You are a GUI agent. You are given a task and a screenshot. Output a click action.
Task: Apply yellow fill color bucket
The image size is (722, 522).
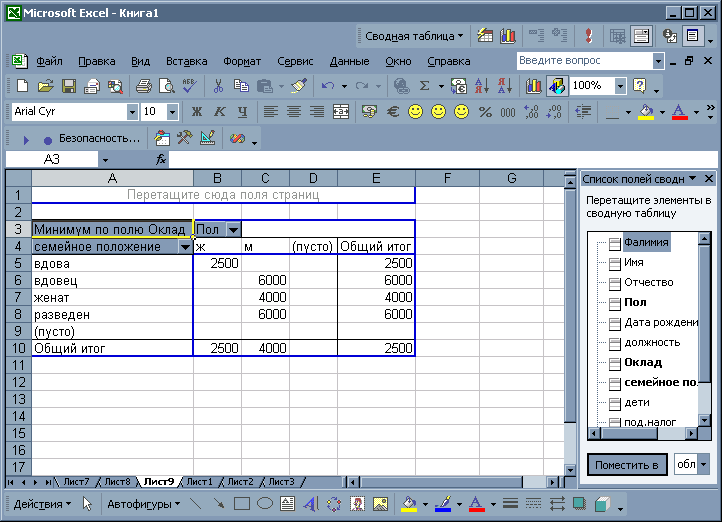[646, 111]
